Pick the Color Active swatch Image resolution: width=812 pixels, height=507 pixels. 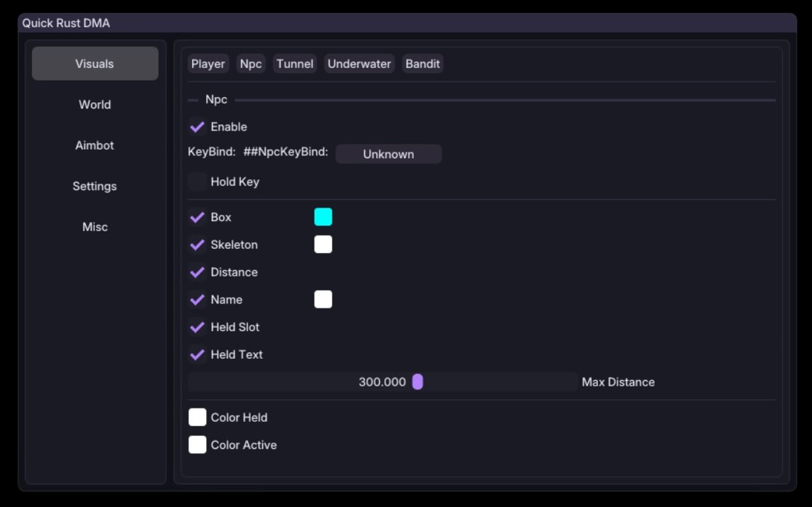tap(198, 445)
